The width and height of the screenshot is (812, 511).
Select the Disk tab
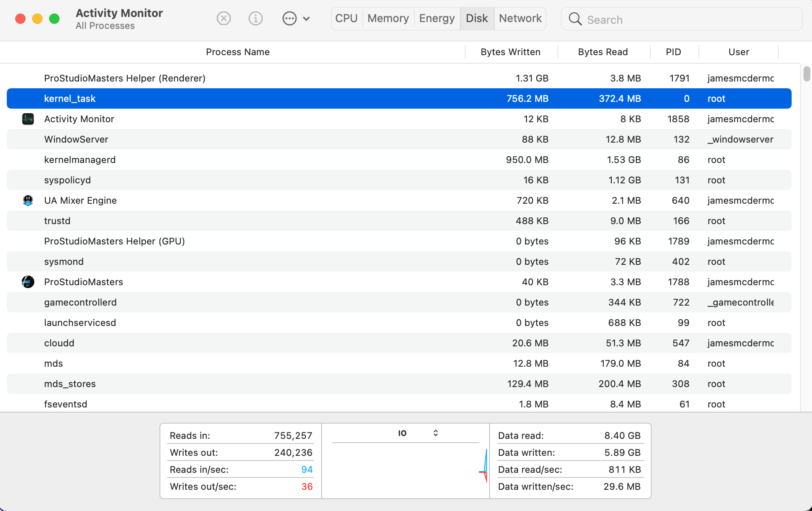pos(477,19)
